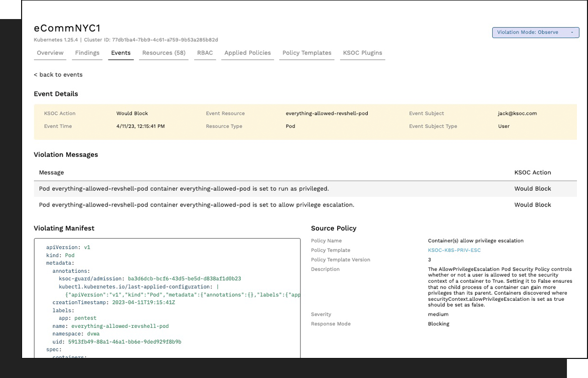Click the AllowPrivilegeEscalation description paragraph
Image resolution: width=588 pixels, height=378 pixels.
[500, 287]
